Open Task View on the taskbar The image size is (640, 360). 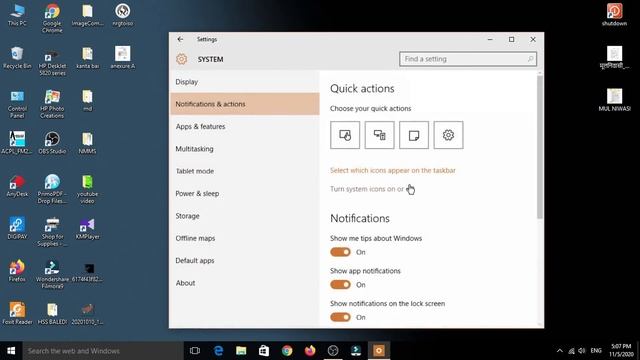pyautogui.click(x=195, y=351)
